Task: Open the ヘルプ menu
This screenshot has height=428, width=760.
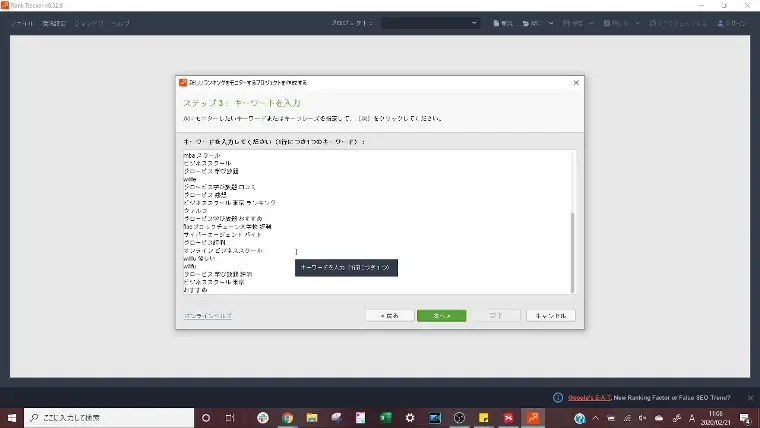Action: point(120,23)
